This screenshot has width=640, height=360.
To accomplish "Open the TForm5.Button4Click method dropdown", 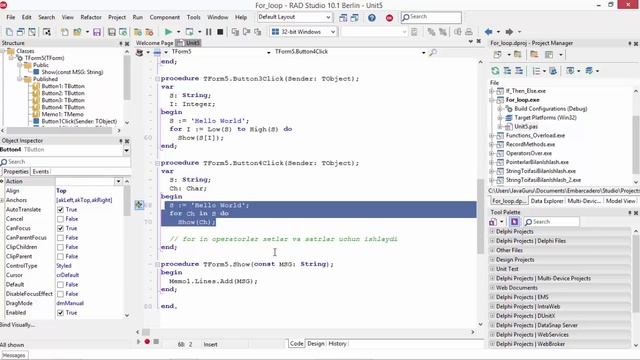I will [x=423, y=52].
